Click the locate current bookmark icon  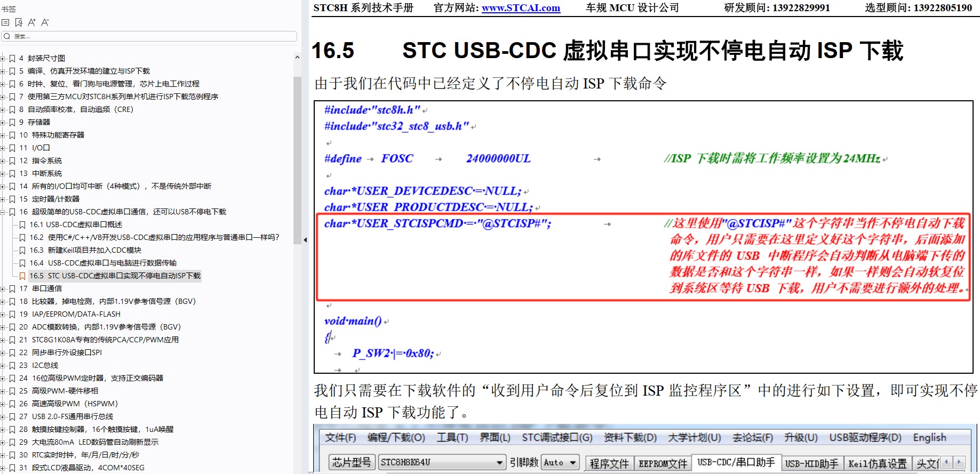(x=19, y=22)
